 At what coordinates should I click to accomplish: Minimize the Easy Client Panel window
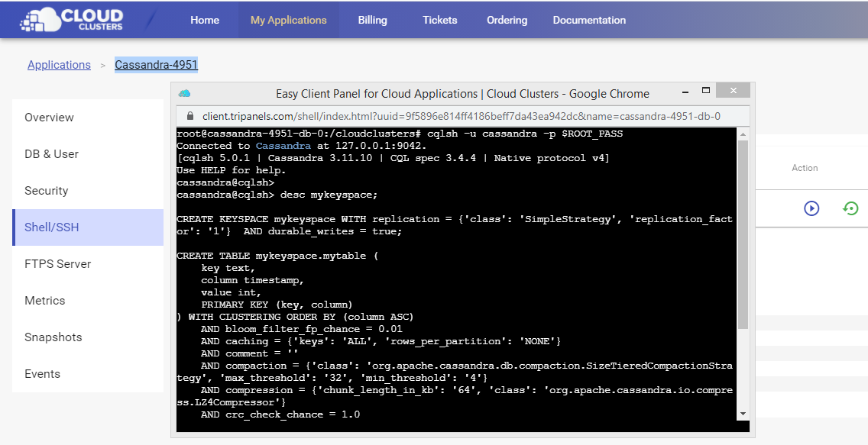coord(685,91)
